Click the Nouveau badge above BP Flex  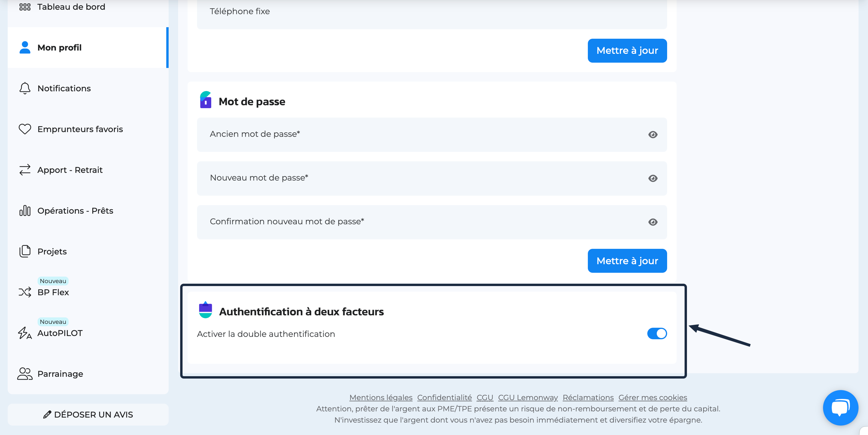click(x=53, y=281)
